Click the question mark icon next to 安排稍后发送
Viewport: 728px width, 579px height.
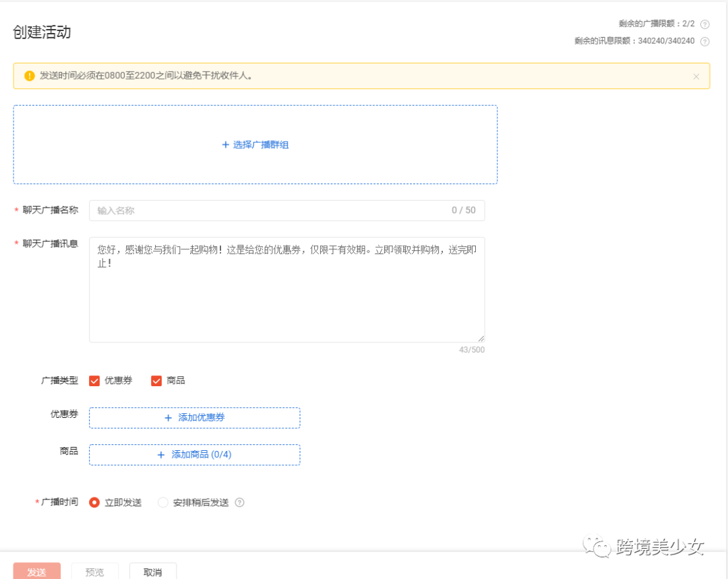coord(239,502)
